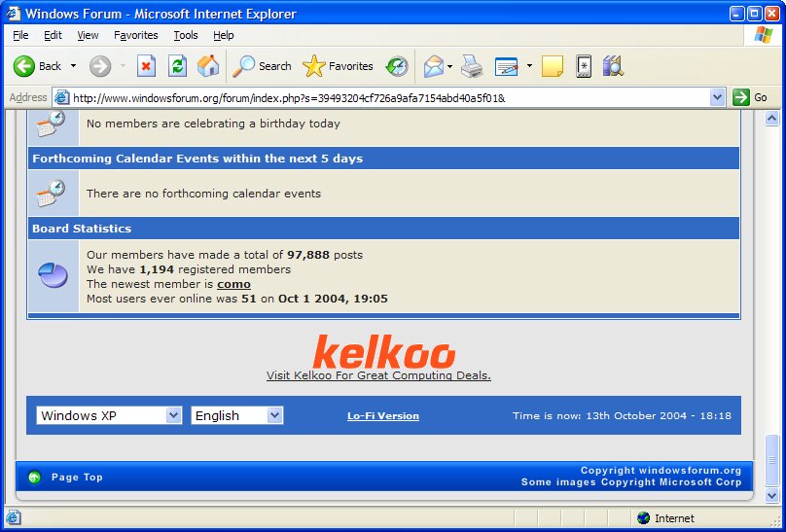
Task: Click the yellow note Discuss icon
Action: point(553,66)
